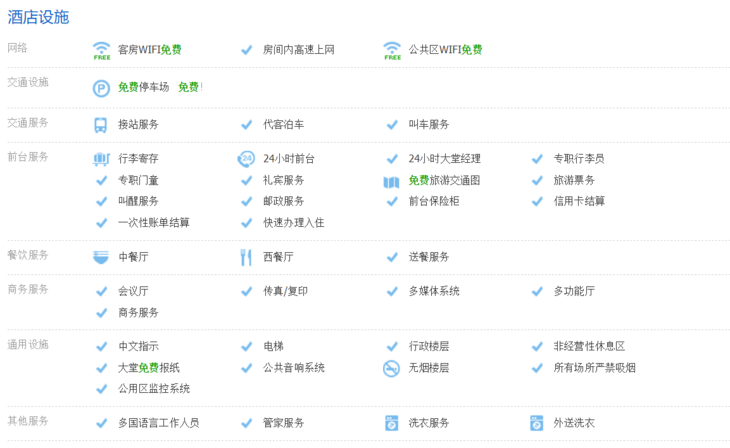730x448 pixels.
Task: Click the western restaurant fork-knife icon
Action: click(246, 257)
